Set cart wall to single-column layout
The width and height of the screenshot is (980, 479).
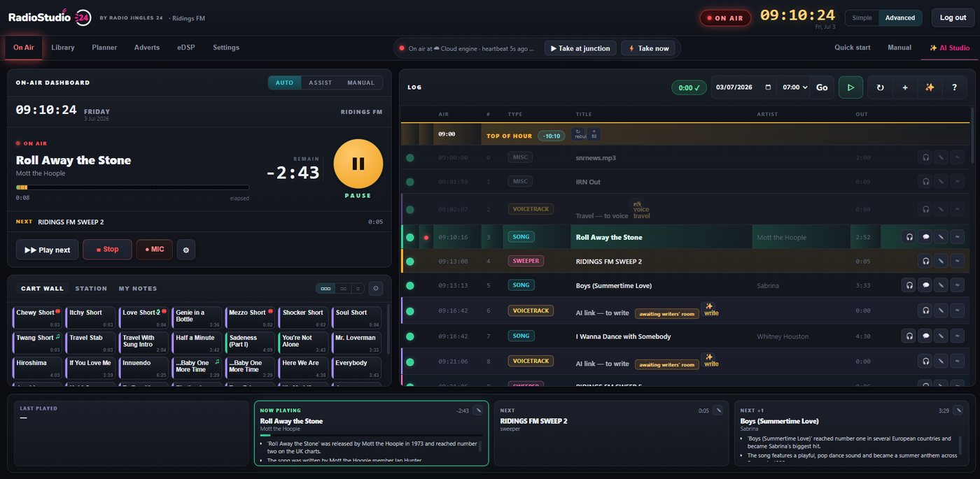click(x=357, y=288)
